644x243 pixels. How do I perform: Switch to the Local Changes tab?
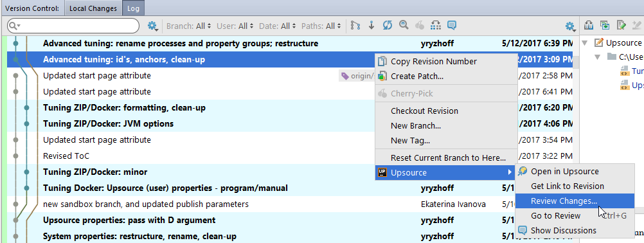coord(93,8)
